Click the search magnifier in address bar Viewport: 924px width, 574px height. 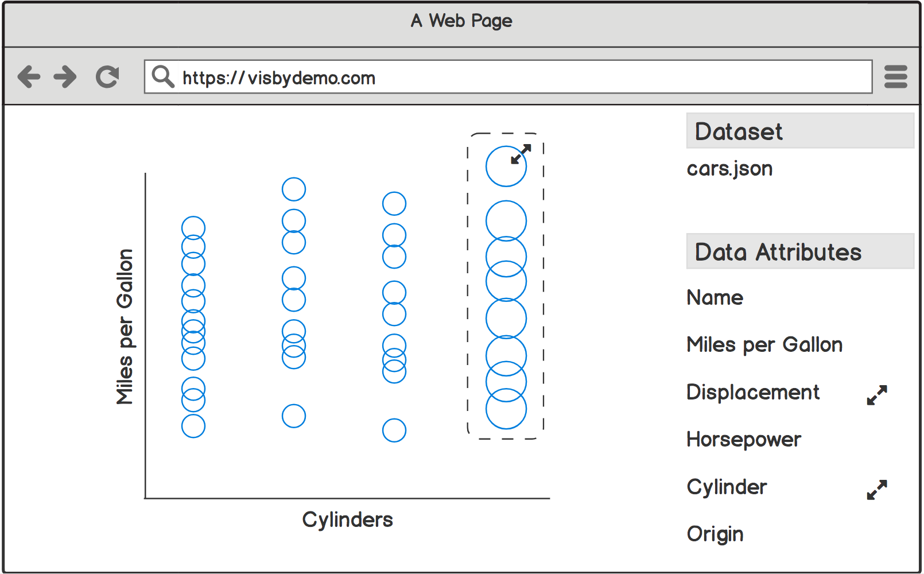pyautogui.click(x=163, y=76)
